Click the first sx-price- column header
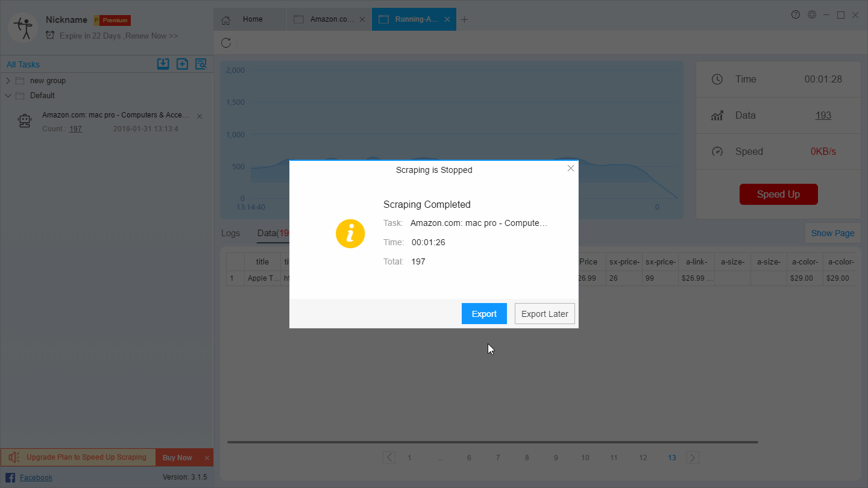The height and width of the screenshot is (488, 868). 624,262
